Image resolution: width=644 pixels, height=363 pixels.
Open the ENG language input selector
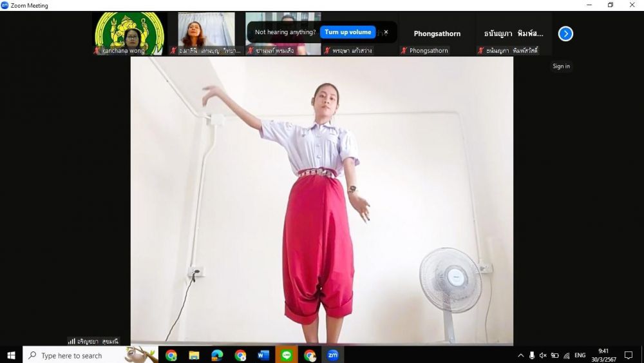coord(580,355)
